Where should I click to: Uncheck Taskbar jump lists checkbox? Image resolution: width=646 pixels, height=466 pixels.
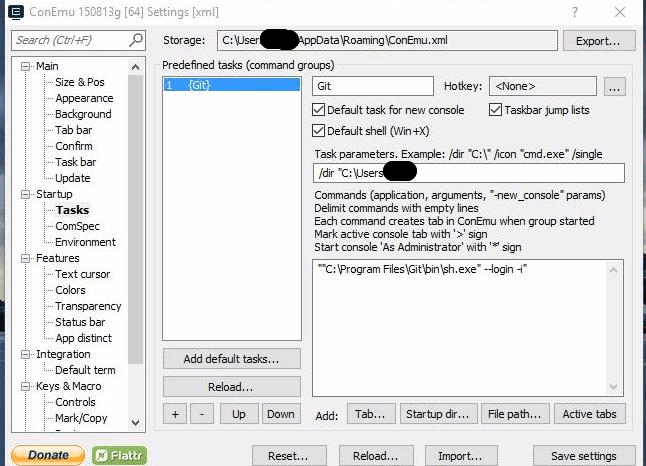click(496, 110)
